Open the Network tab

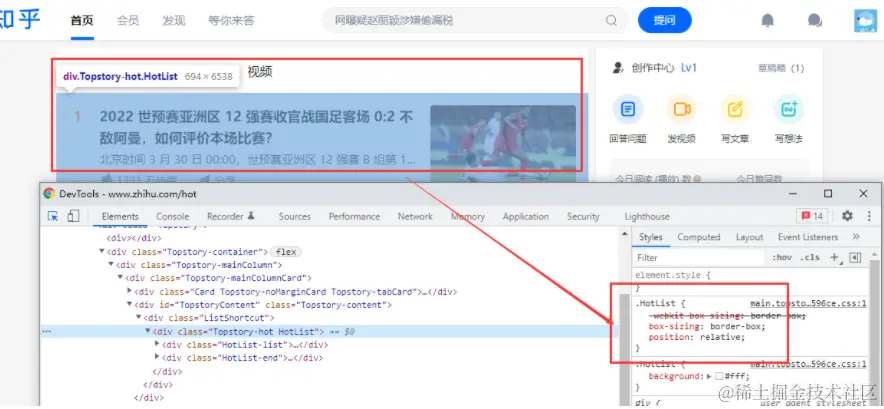click(415, 216)
